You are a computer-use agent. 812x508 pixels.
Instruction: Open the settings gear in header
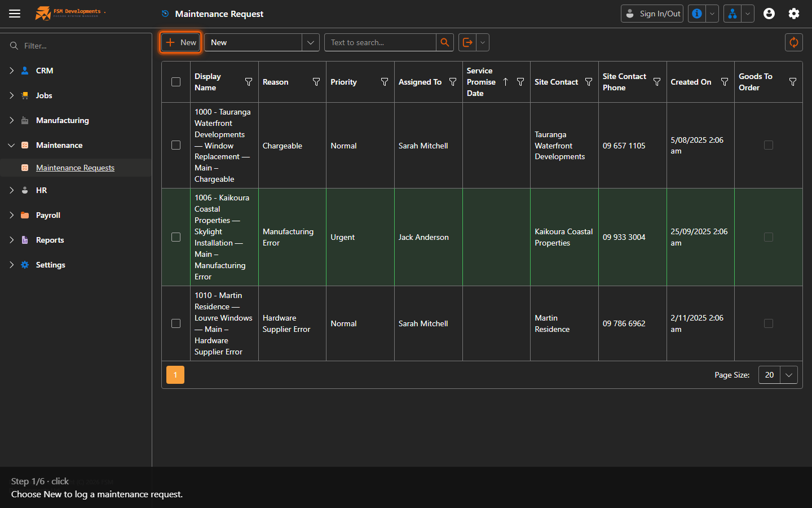click(794, 14)
